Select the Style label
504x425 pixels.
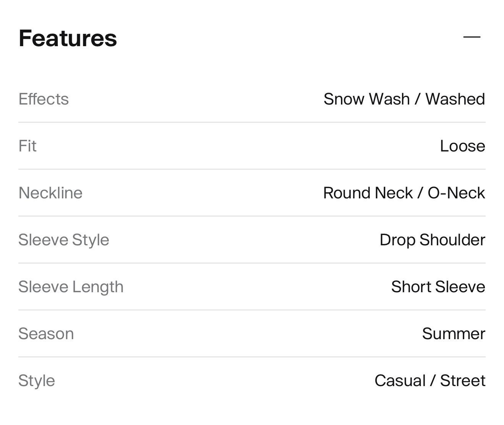[x=37, y=381]
